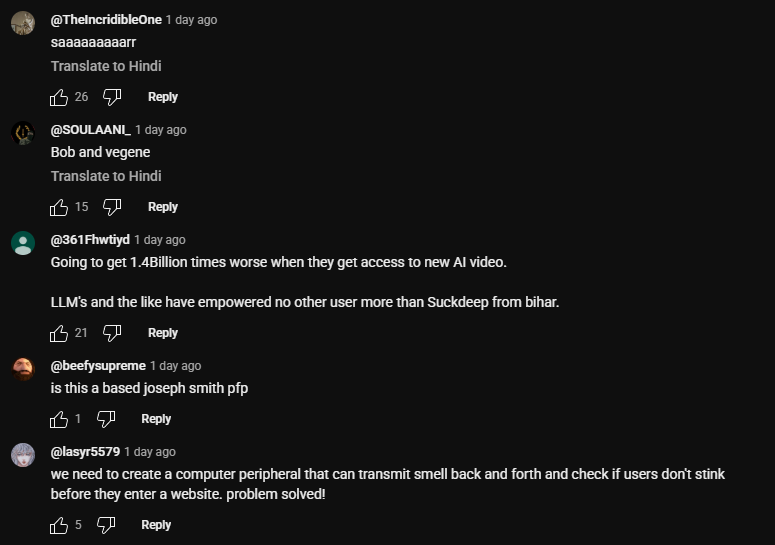Reply to @SOULAANI_'s comment

(163, 207)
